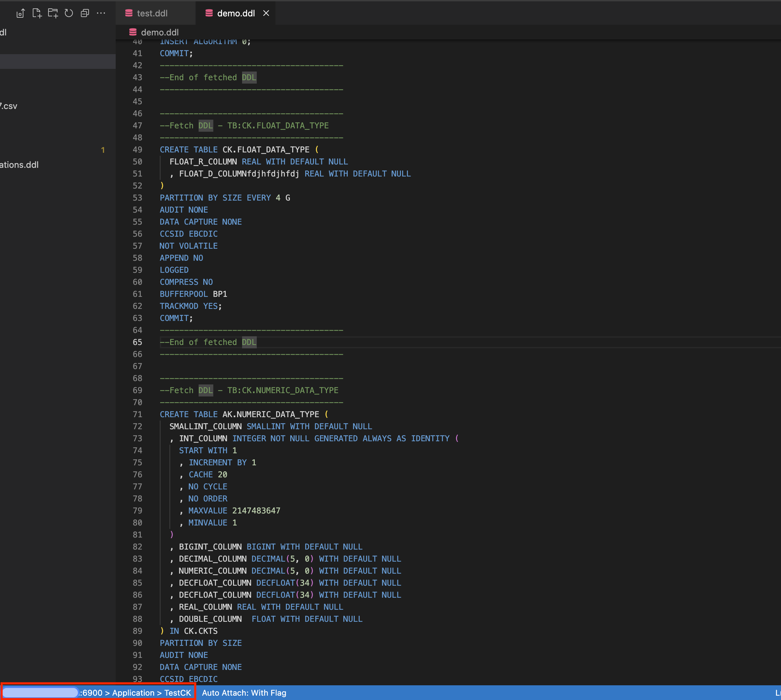
Task: Select the highlighted row in explorer
Action: (58, 62)
